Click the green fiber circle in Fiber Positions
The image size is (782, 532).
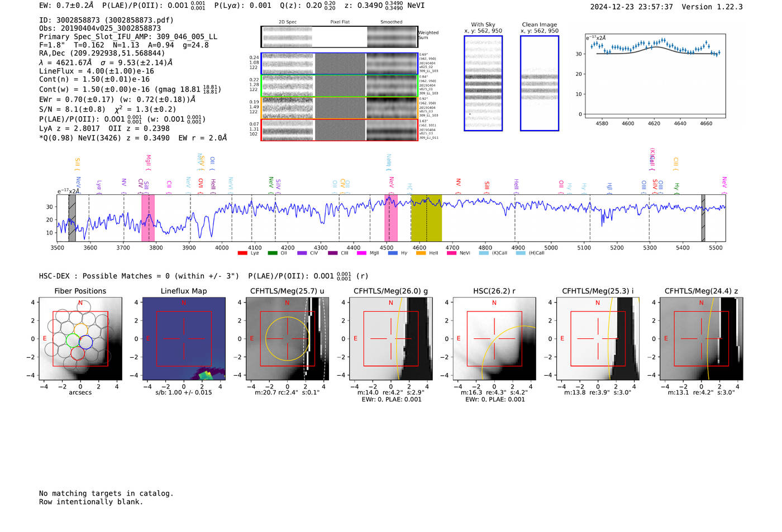[73, 340]
